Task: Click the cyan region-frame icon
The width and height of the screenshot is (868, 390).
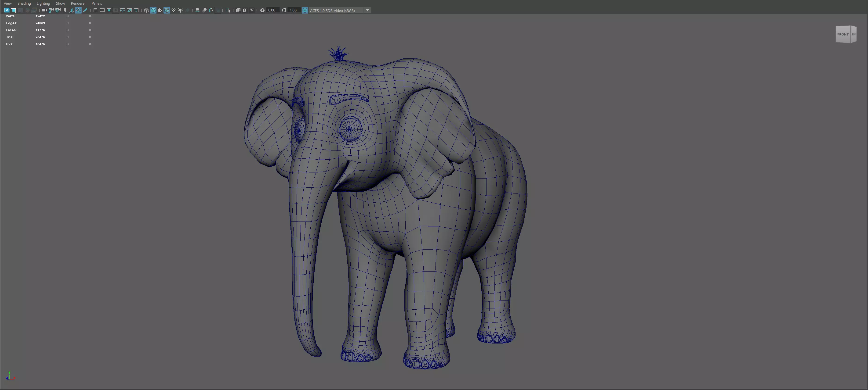Action: pyautogui.click(x=14, y=11)
